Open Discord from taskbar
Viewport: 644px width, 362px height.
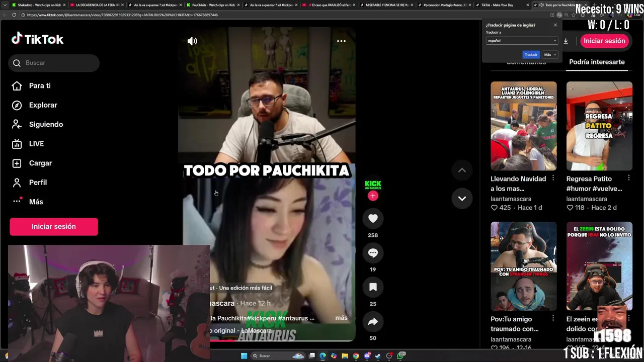click(x=367, y=356)
